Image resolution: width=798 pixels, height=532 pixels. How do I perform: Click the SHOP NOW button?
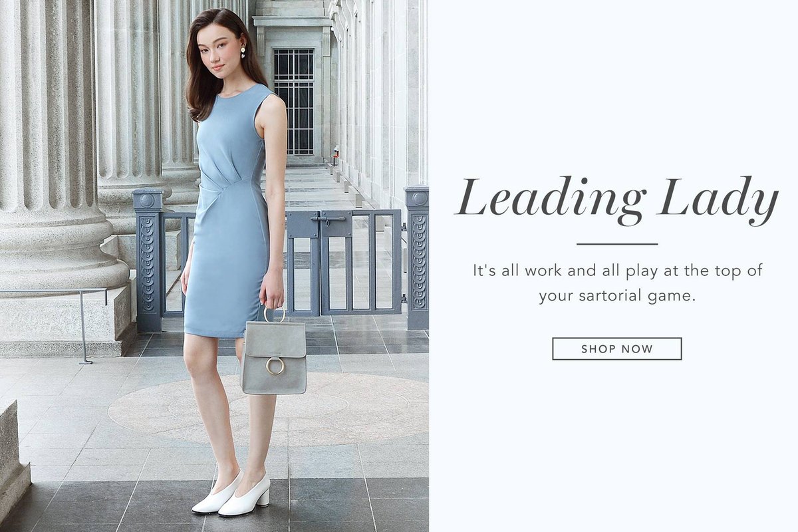coord(616,348)
